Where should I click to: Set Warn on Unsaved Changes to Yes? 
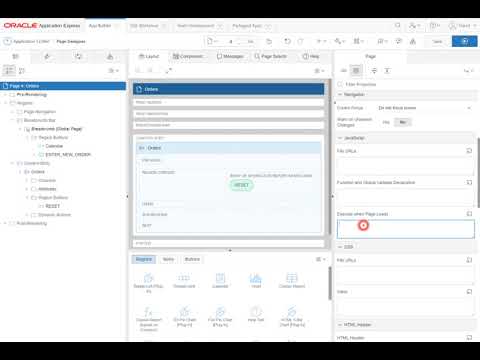[x=386, y=122]
